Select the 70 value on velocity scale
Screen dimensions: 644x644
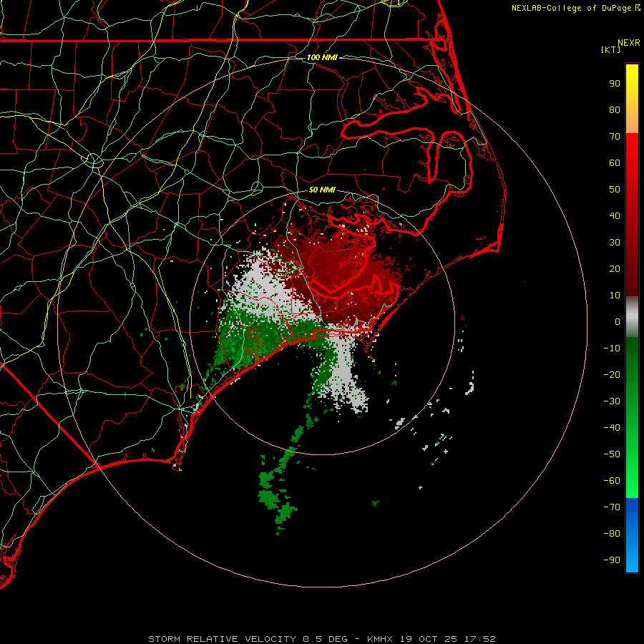(x=615, y=137)
